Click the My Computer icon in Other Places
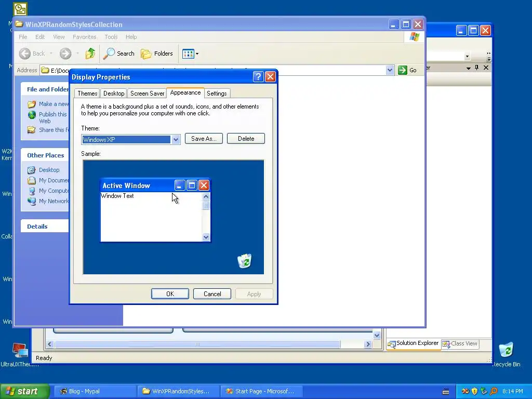Image resolution: width=532 pixels, height=399 pixels. click(x=32, y=191)
